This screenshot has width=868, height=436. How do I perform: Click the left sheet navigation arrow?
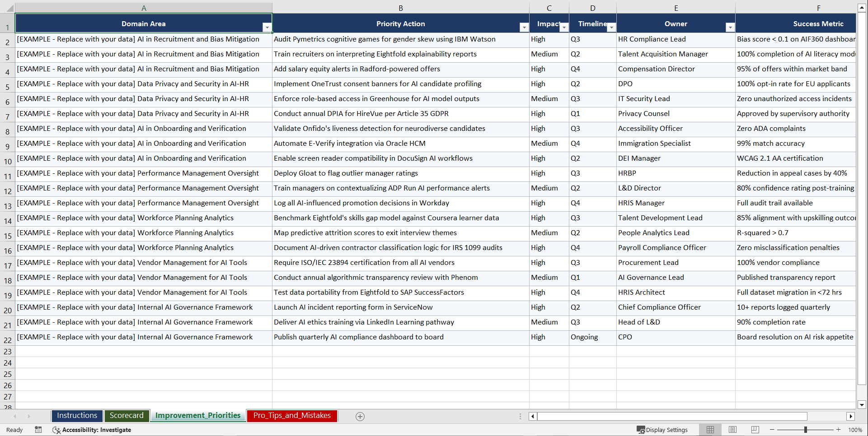coord(15,416)
